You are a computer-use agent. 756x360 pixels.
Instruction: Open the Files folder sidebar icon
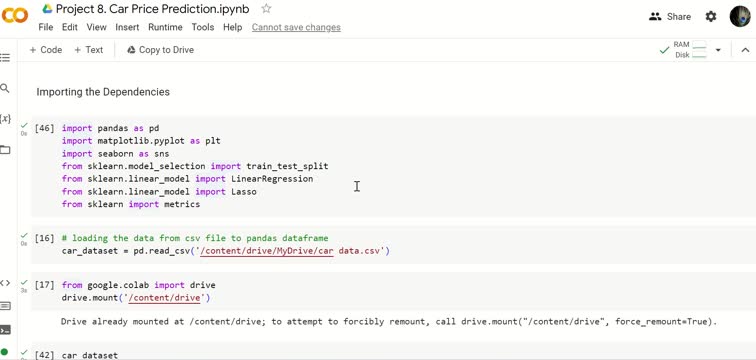5,149
